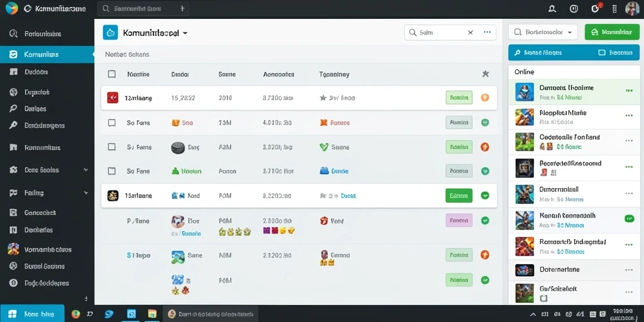
Task: Click the blue droplet icon beside the page title
Action: tap(111, 33)
